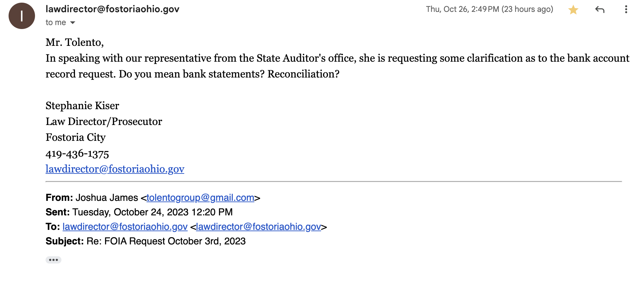Click the phone number 419-436-1375
The height and width of the screenshot is (281, 644).
click(x=77, y=154)
